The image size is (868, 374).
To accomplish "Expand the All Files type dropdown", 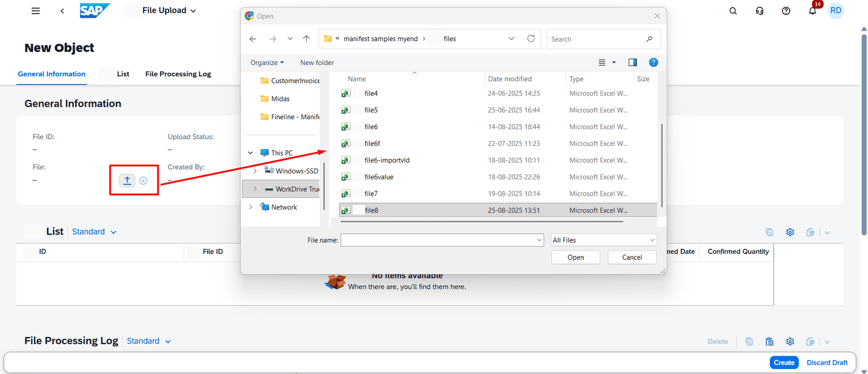I will [x=603, y=240].
